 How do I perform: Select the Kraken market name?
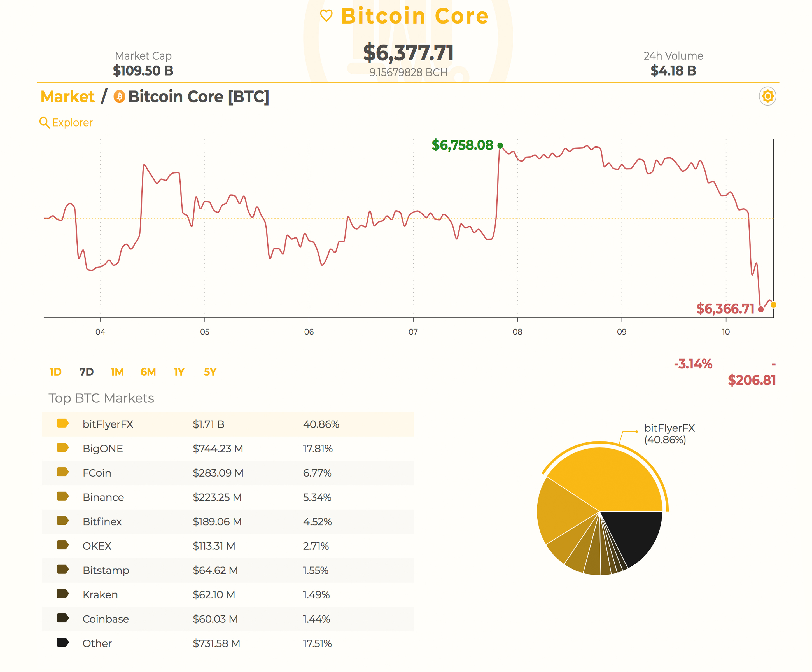100,595
